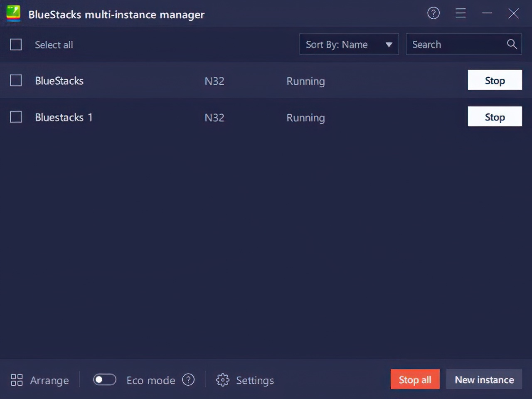Select the BlueStacks instance name
This screenshot has width=532, height=399.
pos(59,81)
